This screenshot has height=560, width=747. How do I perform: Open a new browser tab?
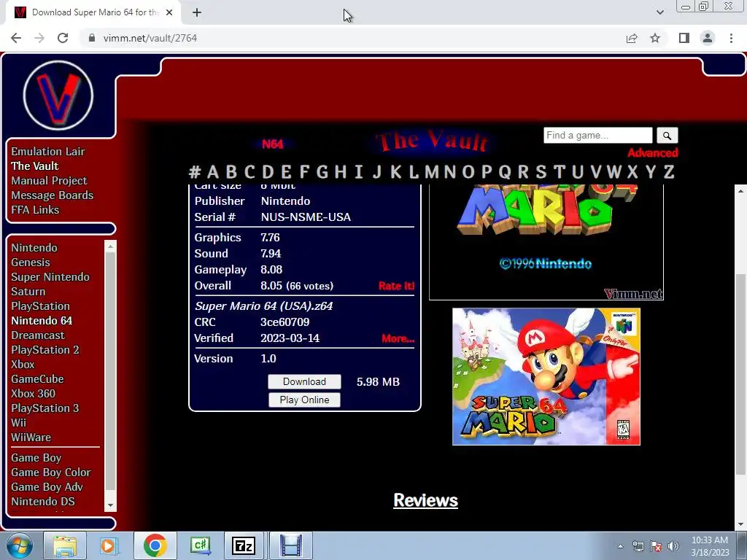(197, 12)
